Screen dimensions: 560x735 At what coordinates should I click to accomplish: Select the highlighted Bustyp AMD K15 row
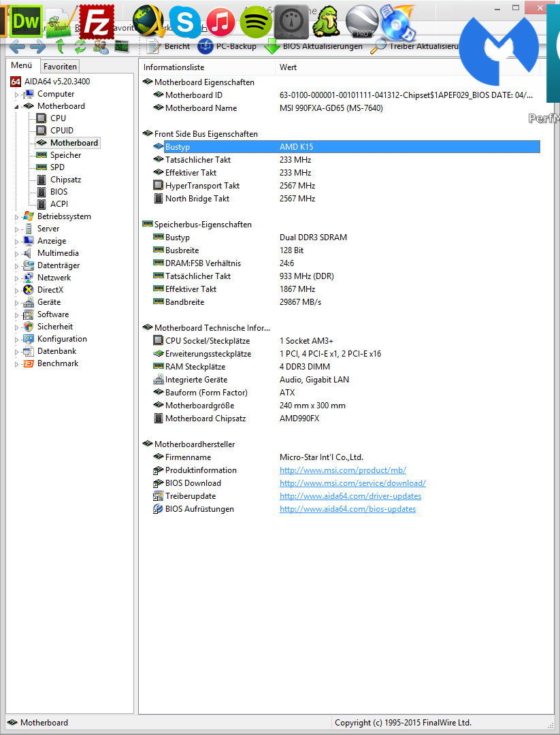point(347,147)
